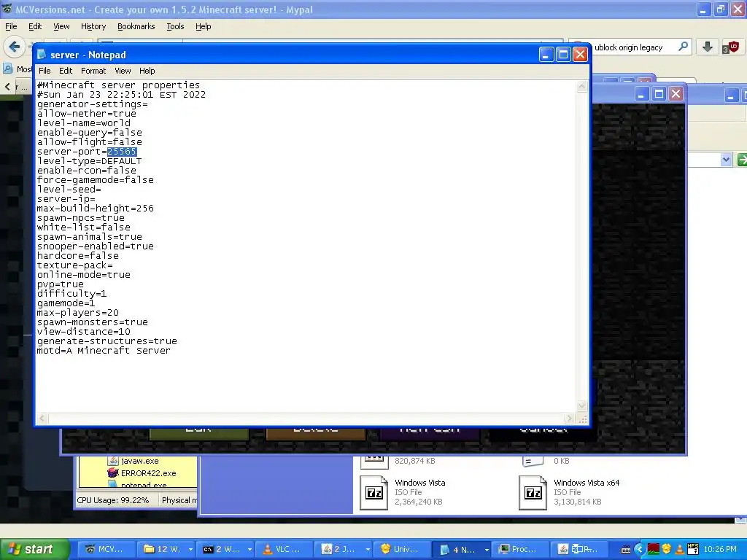Open the 12 W... folder group dropdown in taskbar
Image resolution: width=747 pixels, height=560 pixels.
click(190, 550)
